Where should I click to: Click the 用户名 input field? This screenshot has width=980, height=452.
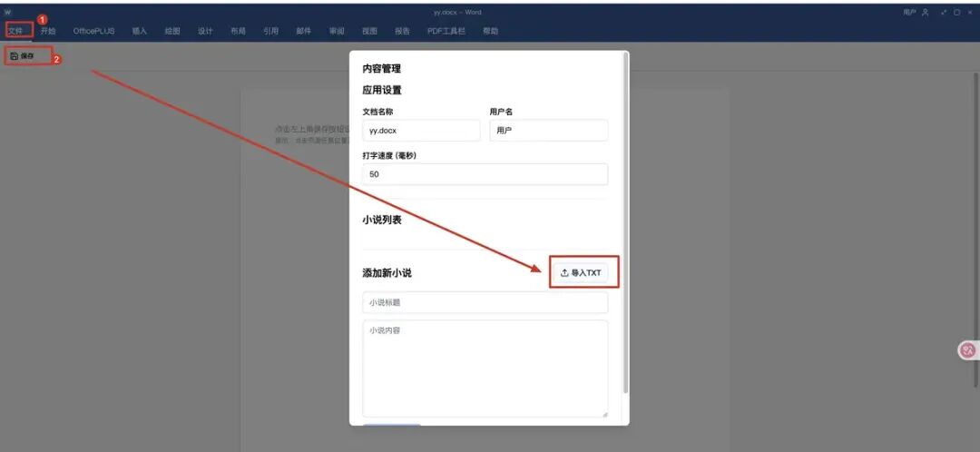(x=549, y=131)
